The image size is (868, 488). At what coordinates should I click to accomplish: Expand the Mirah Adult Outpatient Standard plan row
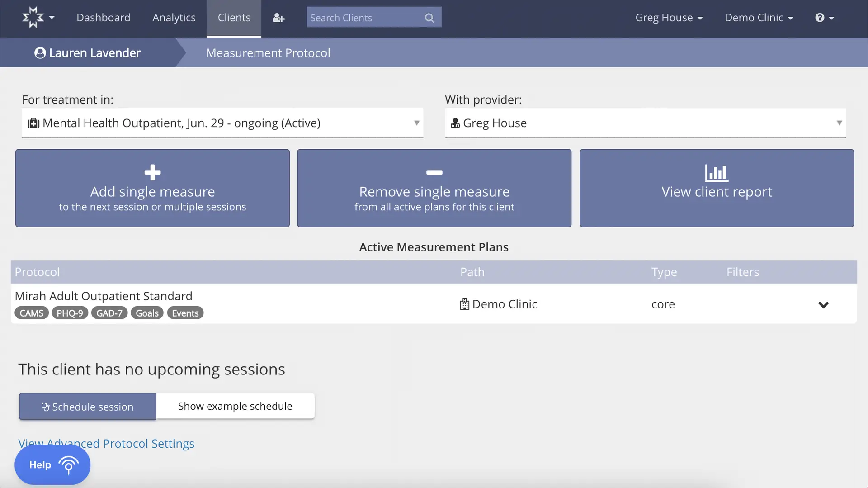[824, 304]
